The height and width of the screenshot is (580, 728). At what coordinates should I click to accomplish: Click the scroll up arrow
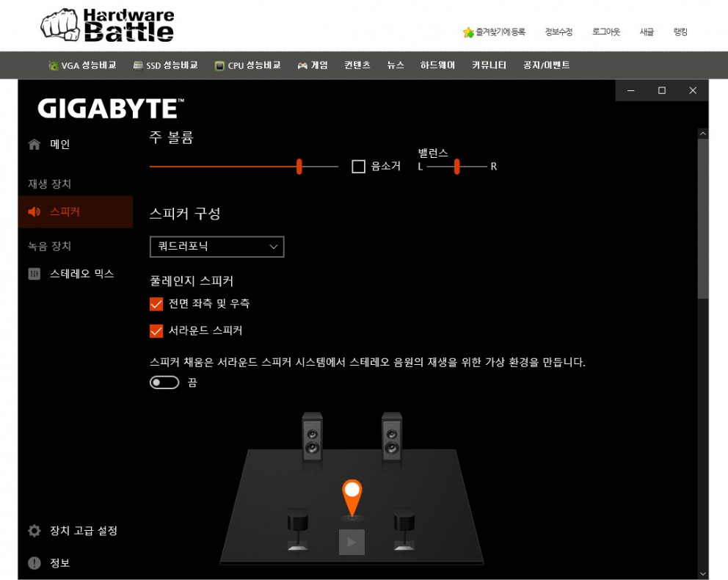click(x=703, y=134)
